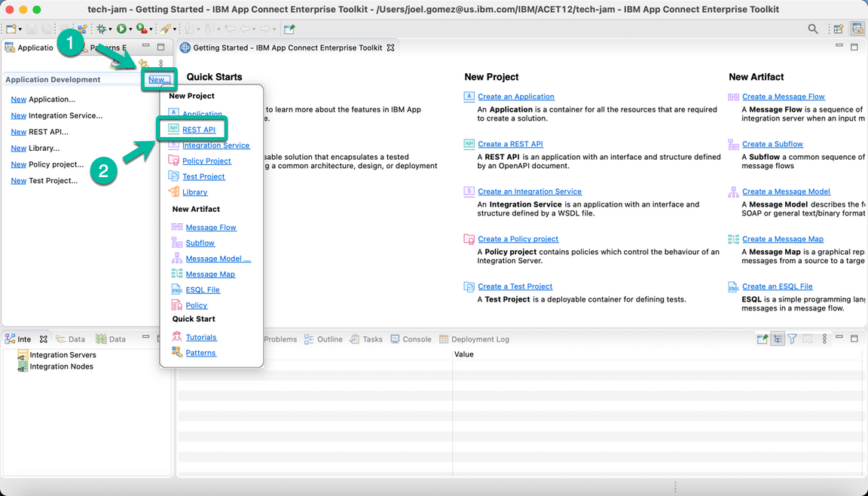
Task: Toggle the pin view icon in the properties toolbar
Action: click(762, 338)
